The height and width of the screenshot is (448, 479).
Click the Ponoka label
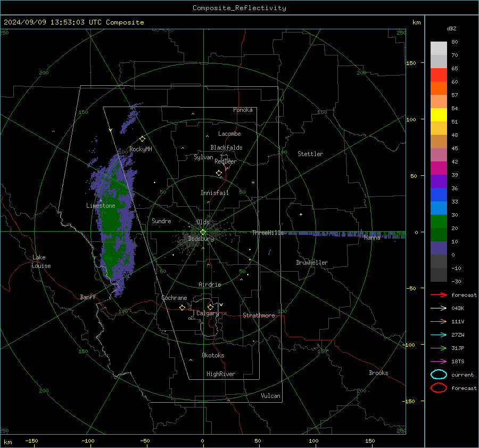[x=243, y=110]
